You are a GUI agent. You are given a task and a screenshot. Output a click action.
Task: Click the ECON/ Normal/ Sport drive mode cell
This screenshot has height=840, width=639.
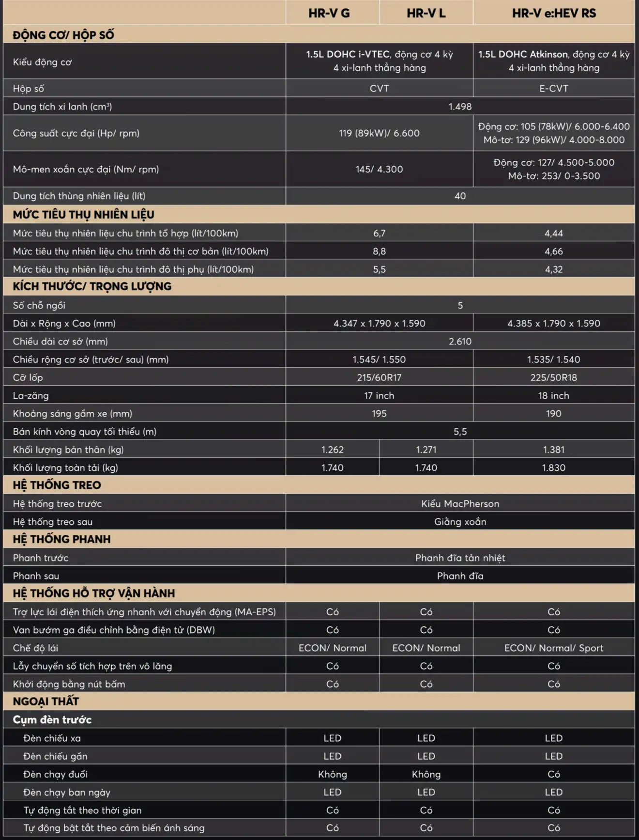[554, 648]
